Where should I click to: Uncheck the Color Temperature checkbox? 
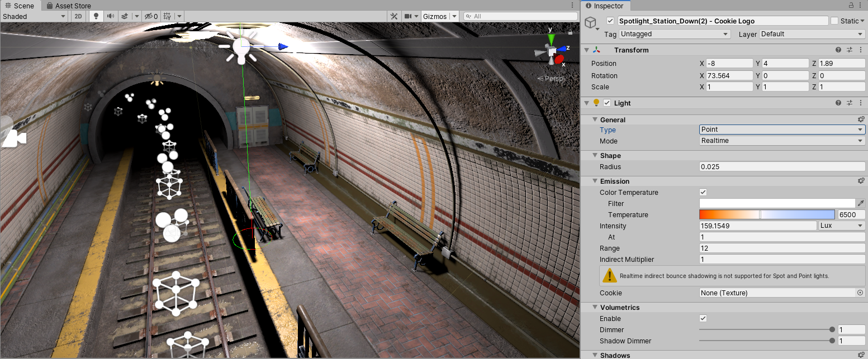[703, 193]
